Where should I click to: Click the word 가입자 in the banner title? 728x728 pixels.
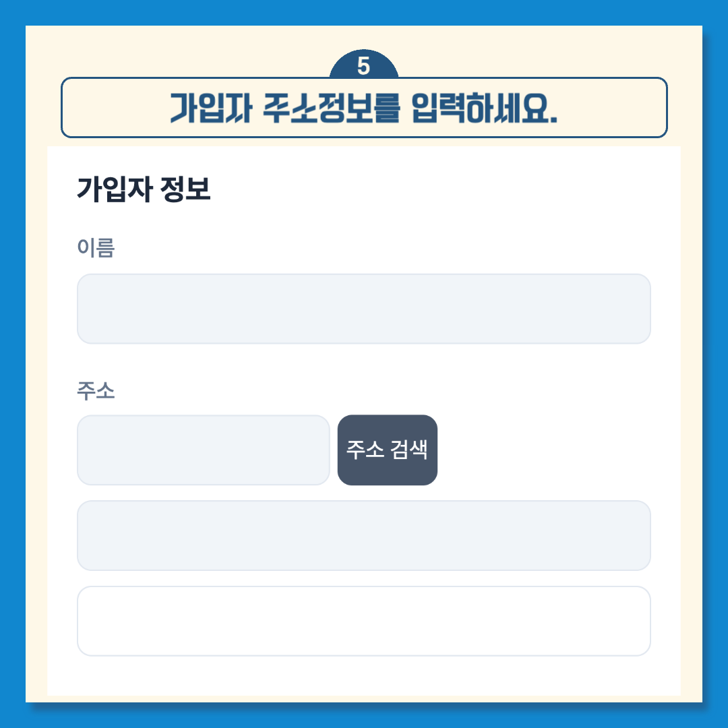pyautogui.click(x=211, y=109)
